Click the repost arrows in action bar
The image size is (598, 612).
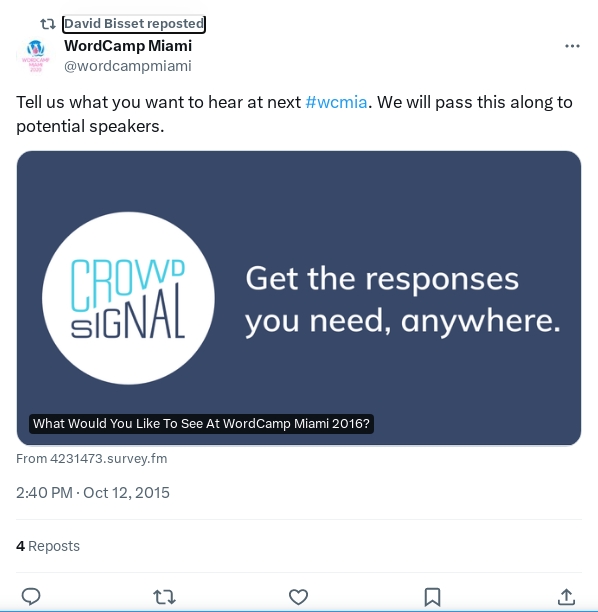click(164, 597)
